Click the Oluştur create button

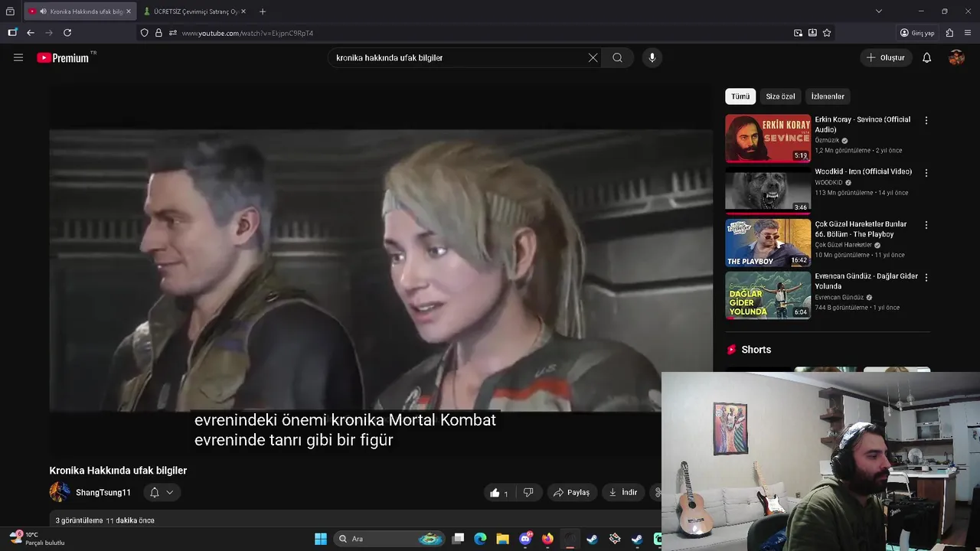tap(886, 57)
